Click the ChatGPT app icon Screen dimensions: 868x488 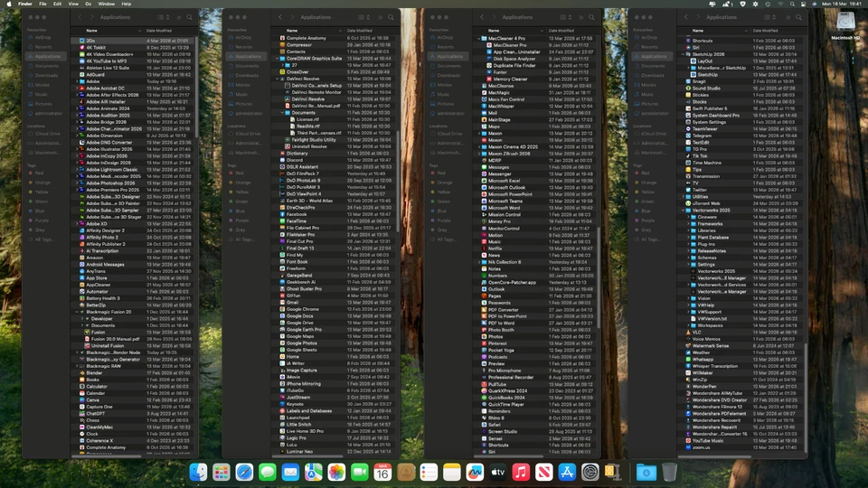82,413
